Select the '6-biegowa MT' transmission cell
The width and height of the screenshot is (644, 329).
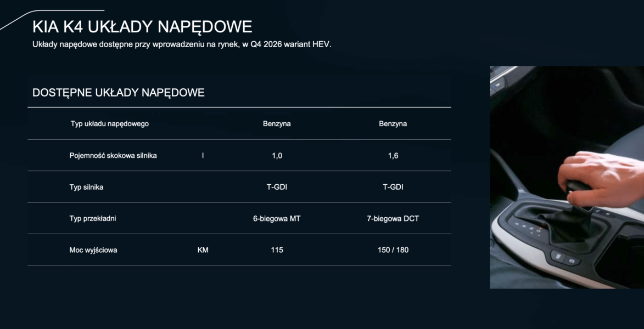pos(277,219)
